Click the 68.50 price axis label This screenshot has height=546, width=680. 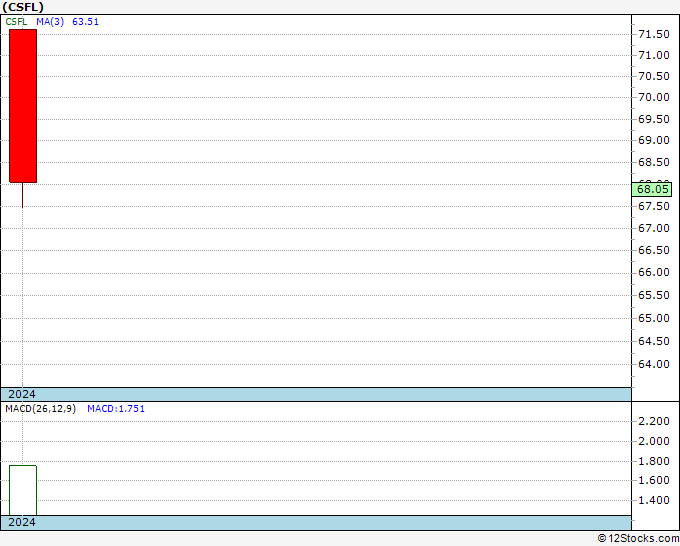(654, 162)
